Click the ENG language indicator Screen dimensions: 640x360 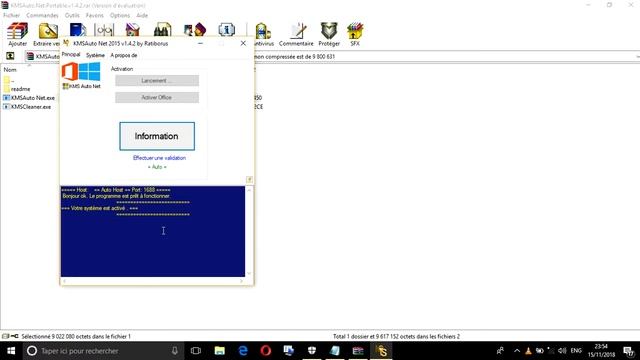pos(576,351)
